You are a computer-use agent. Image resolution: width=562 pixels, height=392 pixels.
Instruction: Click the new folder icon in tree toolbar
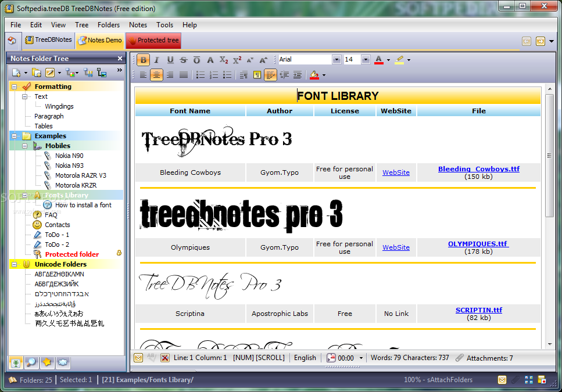pyautogui.click(x=16, y=73)
